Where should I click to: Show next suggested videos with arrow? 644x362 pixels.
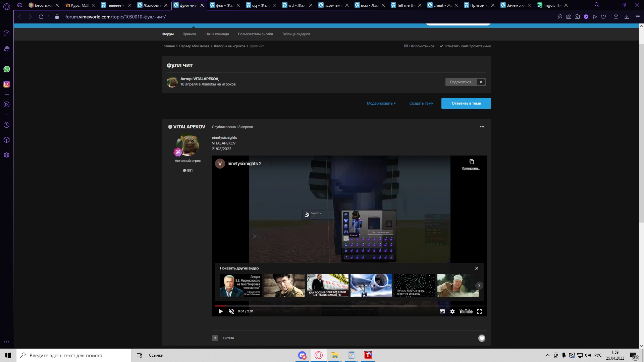pos(479,286)
